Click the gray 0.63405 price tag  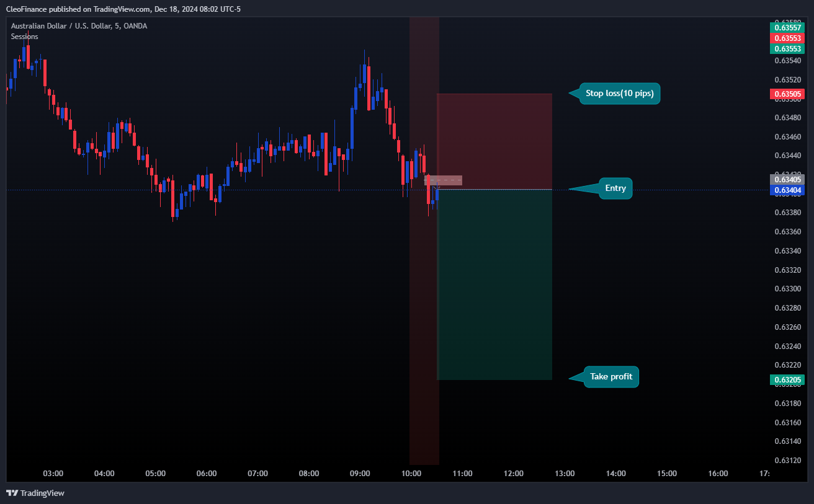[x=787, y=179]
